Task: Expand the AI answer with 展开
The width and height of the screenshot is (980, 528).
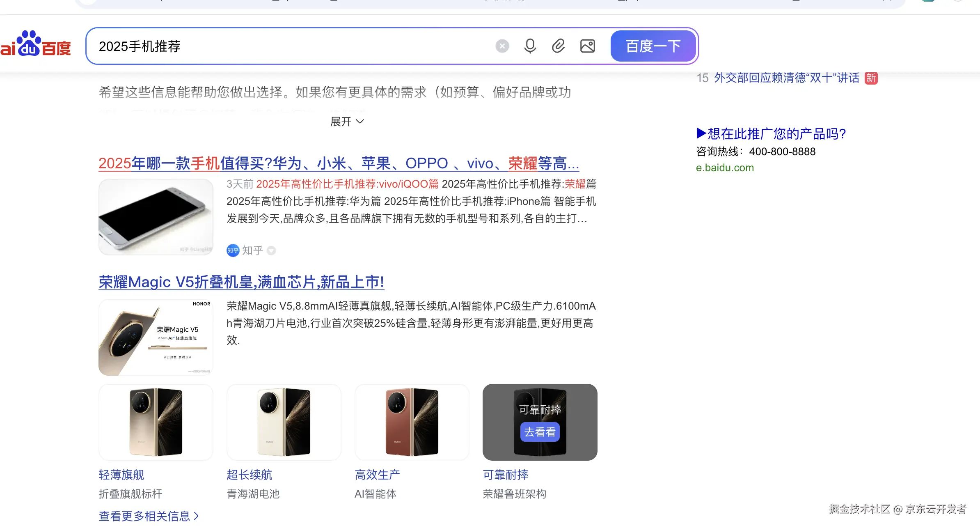Action: 347,122
